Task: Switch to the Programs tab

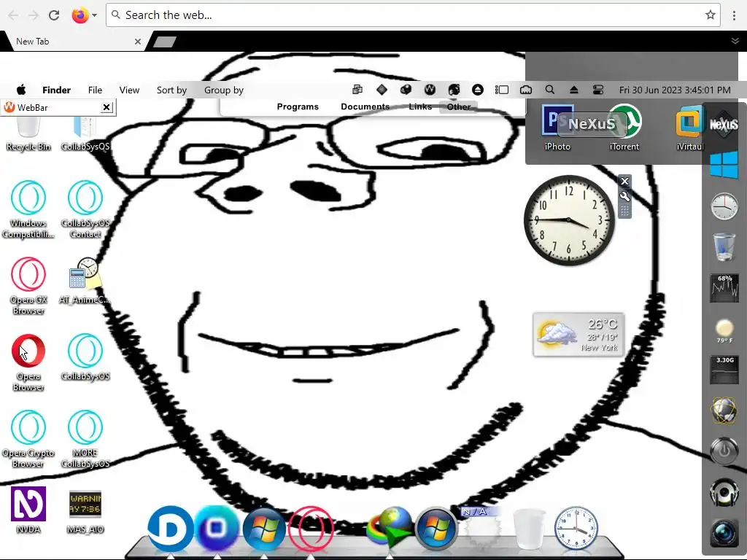Action: pyautogui.click(x=298, y=106)
